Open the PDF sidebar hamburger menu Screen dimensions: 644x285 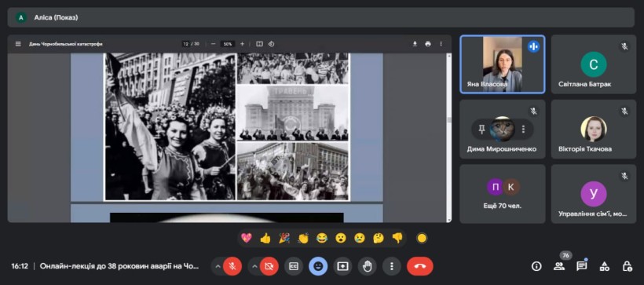(18, 44)
